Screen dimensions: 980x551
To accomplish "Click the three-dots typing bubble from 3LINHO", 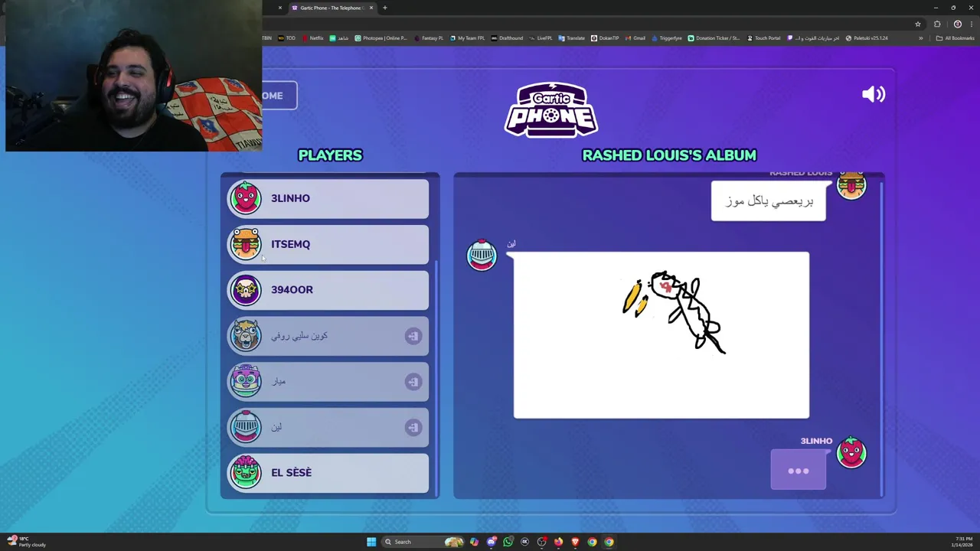I will (799, 471).
